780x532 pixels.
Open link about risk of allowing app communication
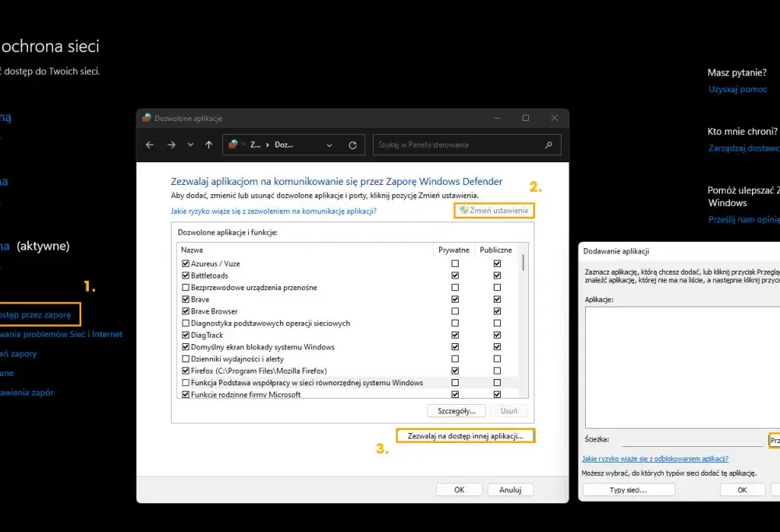pyautogui.click(x=274, y=211)
